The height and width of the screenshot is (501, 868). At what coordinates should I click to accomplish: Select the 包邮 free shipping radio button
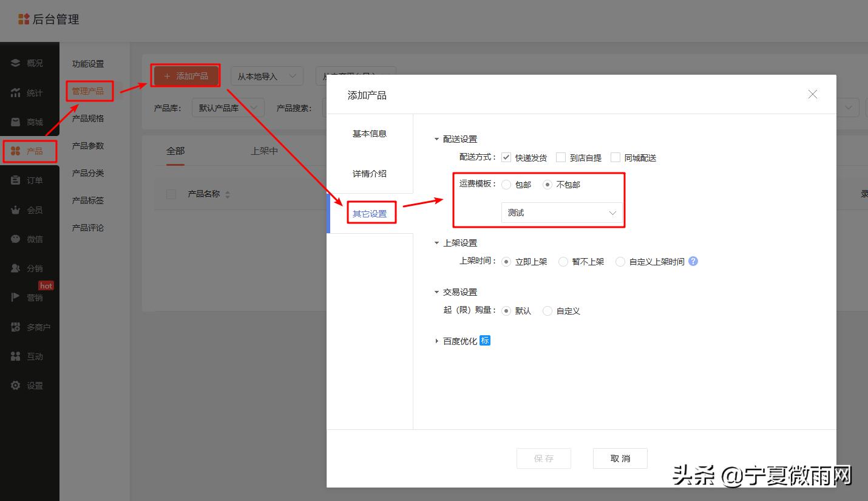[506, 185]
